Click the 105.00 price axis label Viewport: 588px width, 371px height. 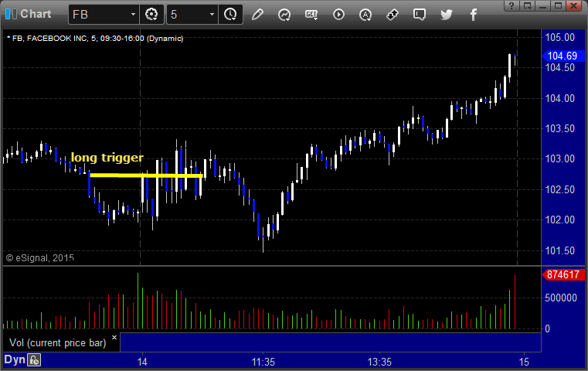[x=560, y=38]
